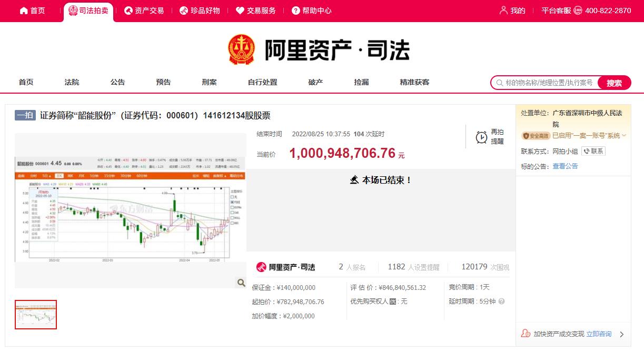Click the 广东省深圳市中级人民法院 court name
Viewport: 644px width, 352px height.
click(x=587, y=118)
